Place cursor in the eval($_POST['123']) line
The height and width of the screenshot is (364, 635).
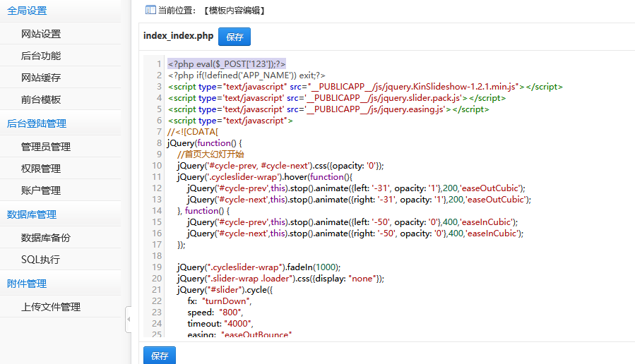click(x=227, y=64)
